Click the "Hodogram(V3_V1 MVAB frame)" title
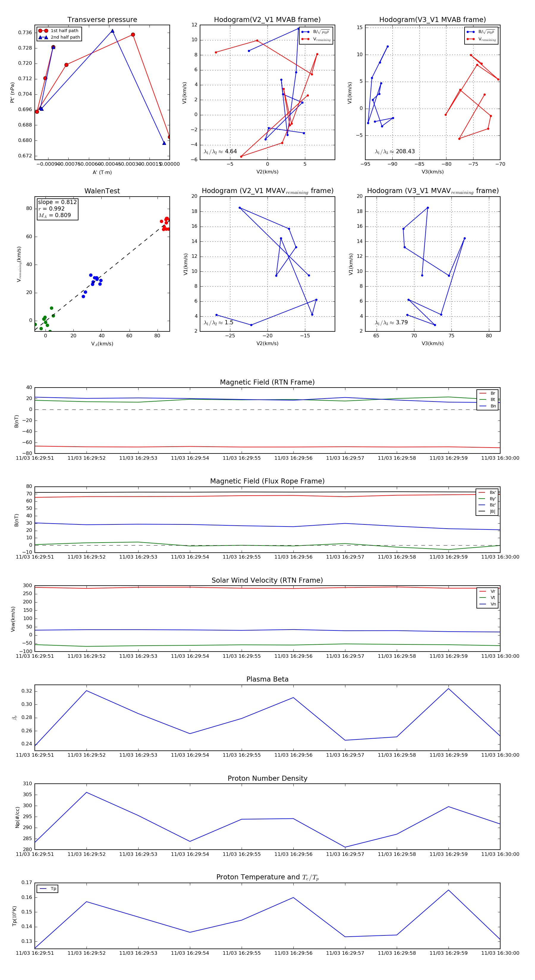The image size is (535, 980). click(432, 20)
